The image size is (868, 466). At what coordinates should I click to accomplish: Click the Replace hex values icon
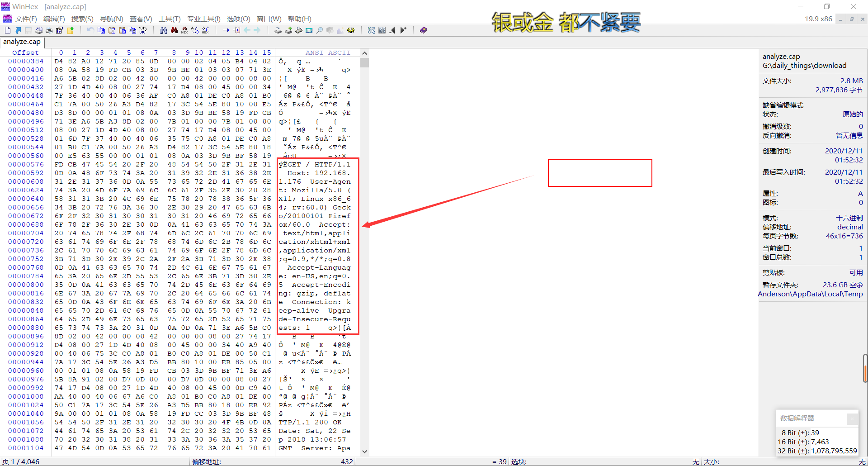click(x=205, y=30)
